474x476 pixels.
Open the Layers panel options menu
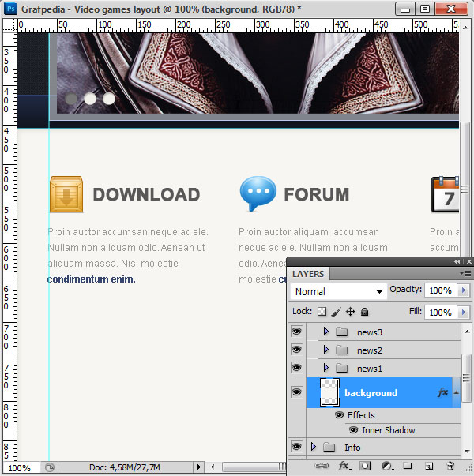[x=465, y=274]
